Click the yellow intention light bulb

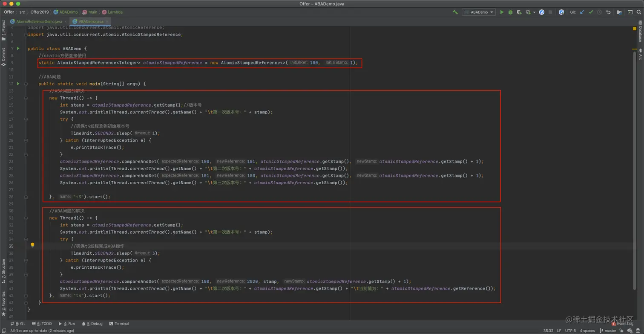pyautogui.click(x=32, y=245)
